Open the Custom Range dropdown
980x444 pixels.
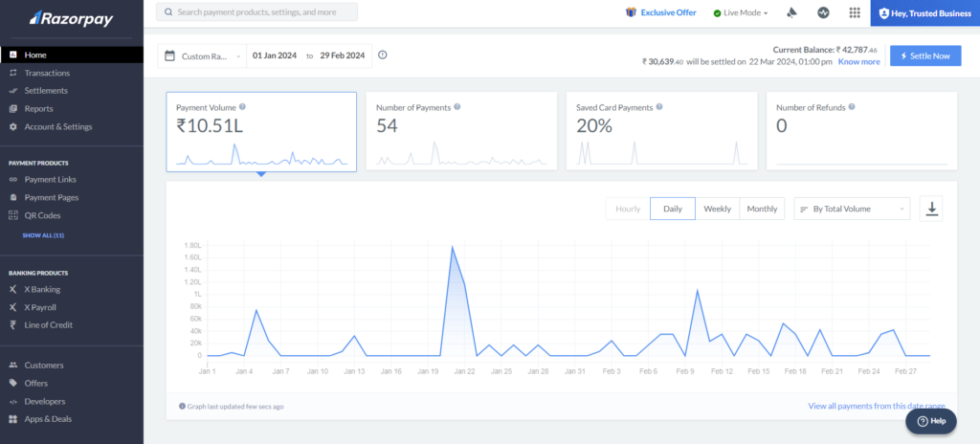coord(203,56)
